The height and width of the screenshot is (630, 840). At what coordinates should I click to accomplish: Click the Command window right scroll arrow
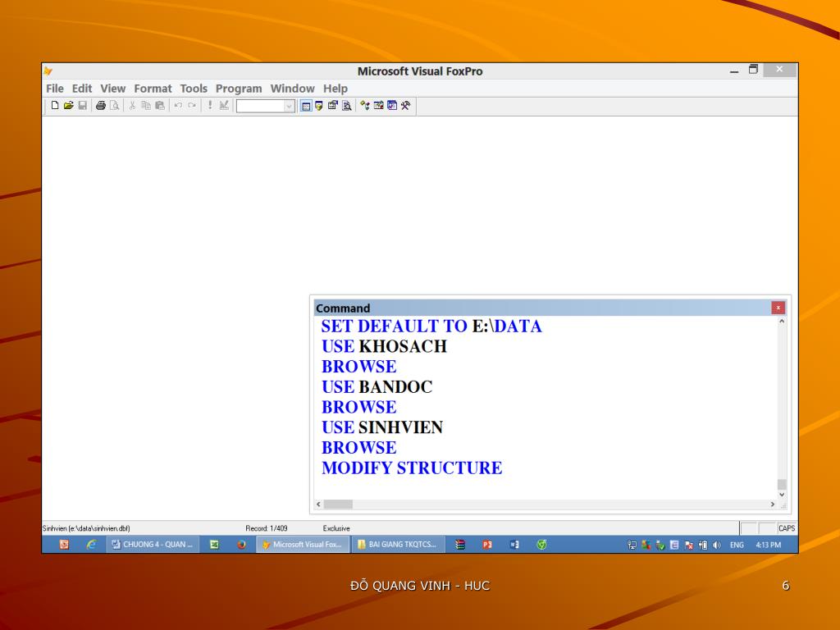773,504
